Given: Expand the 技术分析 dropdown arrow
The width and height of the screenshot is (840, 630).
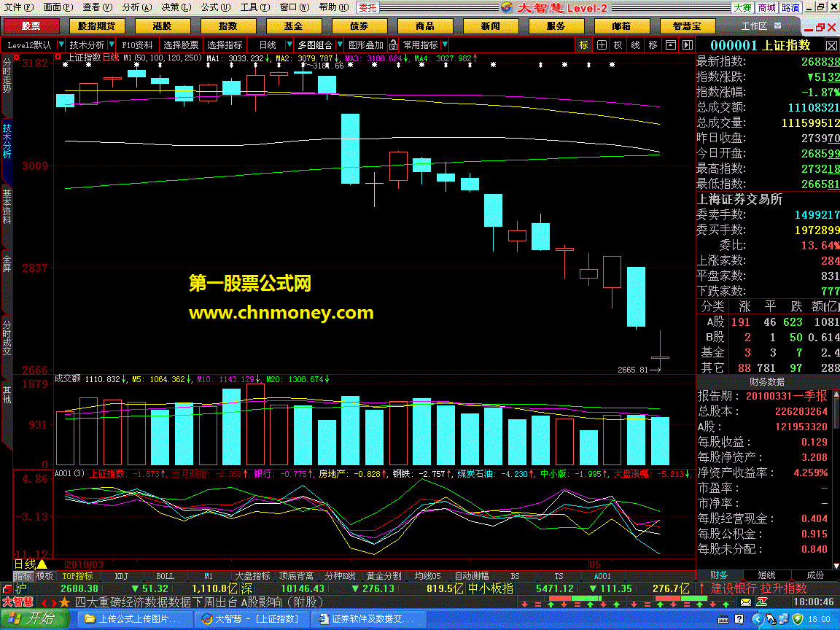Looking at the screenshot, I should tap(112, 45).
